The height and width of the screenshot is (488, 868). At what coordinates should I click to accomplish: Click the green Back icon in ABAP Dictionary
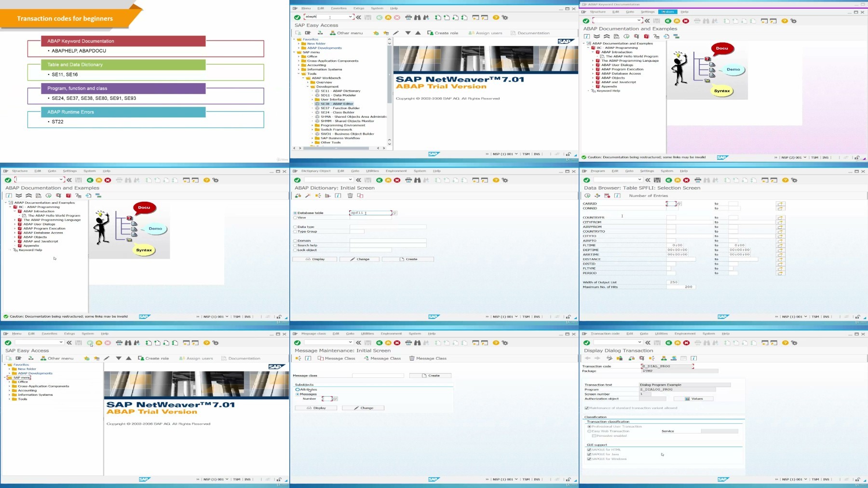(x=380, y=180)
